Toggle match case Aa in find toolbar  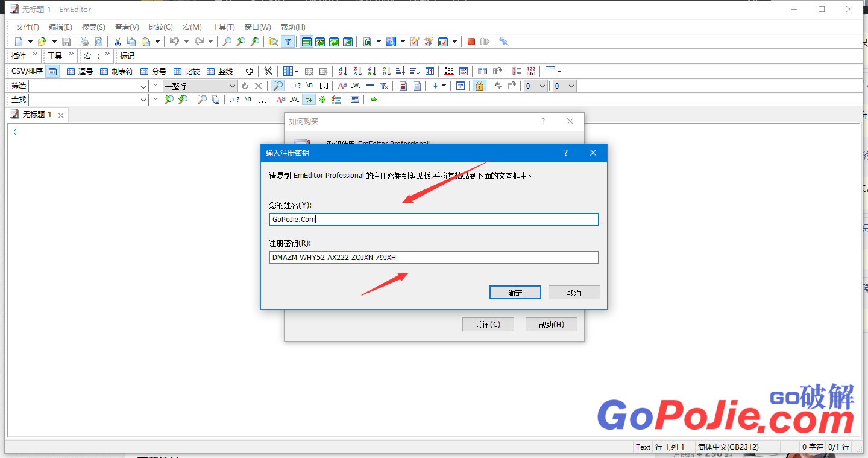(281, 100)
